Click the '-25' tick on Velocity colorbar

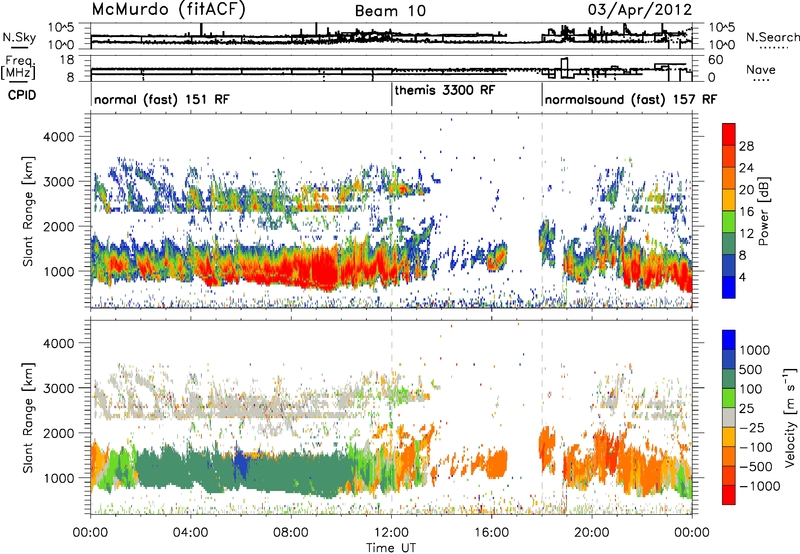click(755, 428)
